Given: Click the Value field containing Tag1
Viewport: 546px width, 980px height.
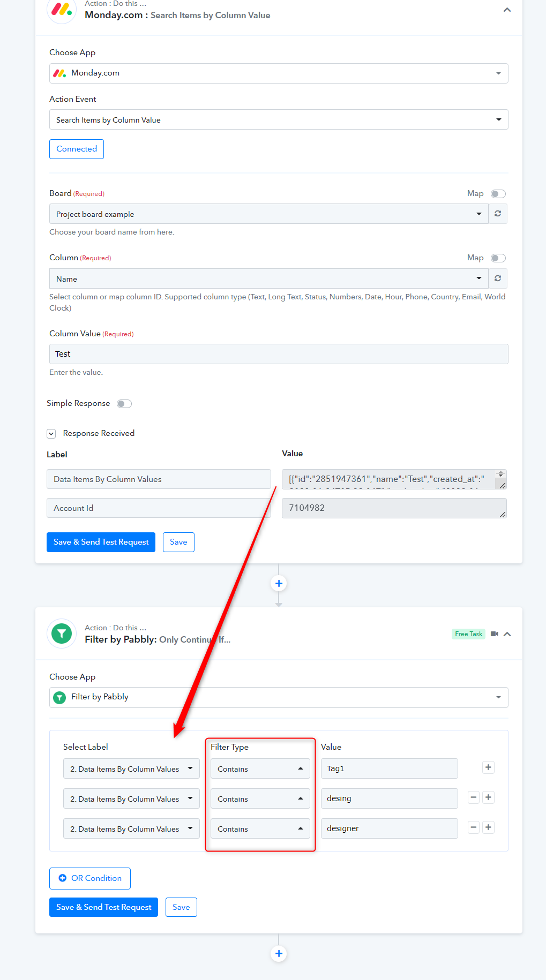Looking at the screenshot, I should click(390, 768).
